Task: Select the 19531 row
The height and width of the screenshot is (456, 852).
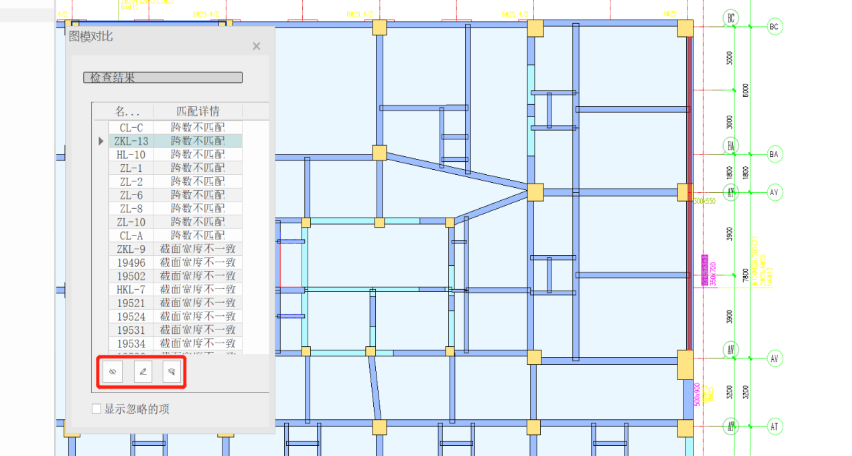Action: (175, 330)
